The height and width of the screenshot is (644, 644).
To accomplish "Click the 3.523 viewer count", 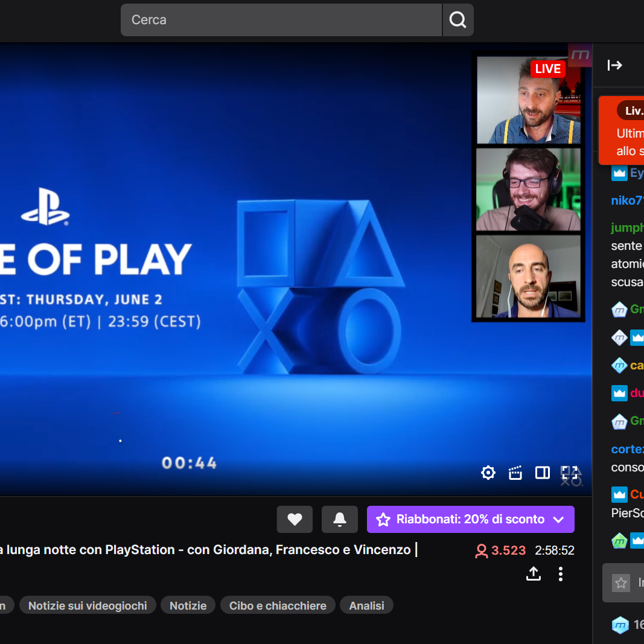I will coord(500,550).
